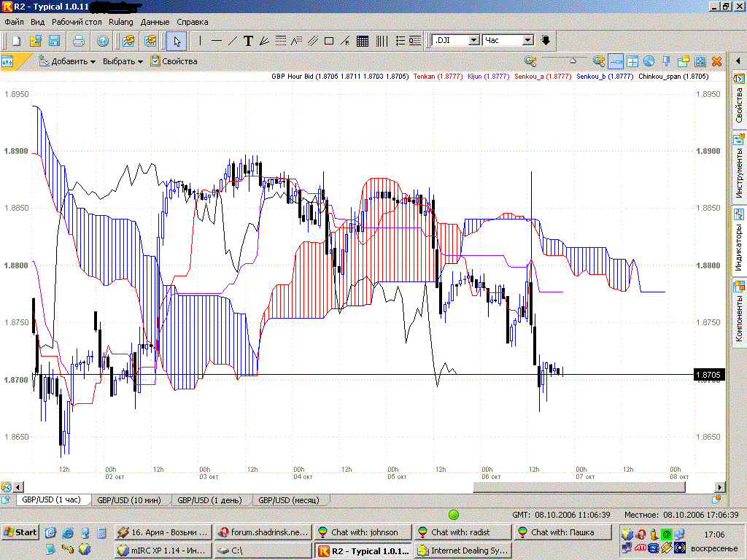Open the Справка menu
The width and height of the screenshot is (747, 560).
(193, 22)
